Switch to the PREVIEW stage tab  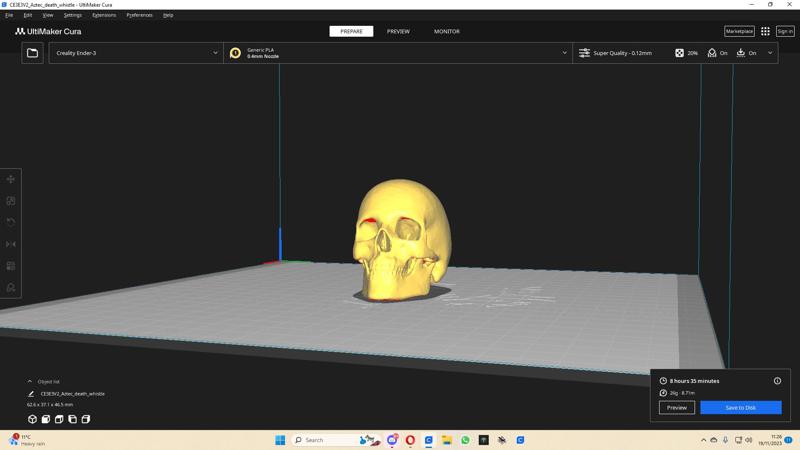click(x=398, y=32)
